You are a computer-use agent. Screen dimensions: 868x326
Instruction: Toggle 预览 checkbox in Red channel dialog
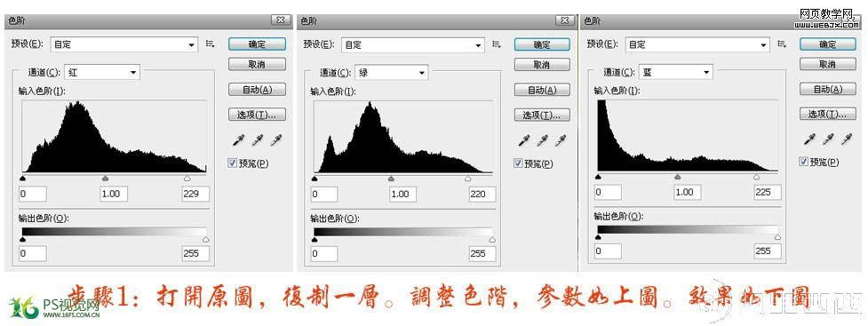[233, 163]
